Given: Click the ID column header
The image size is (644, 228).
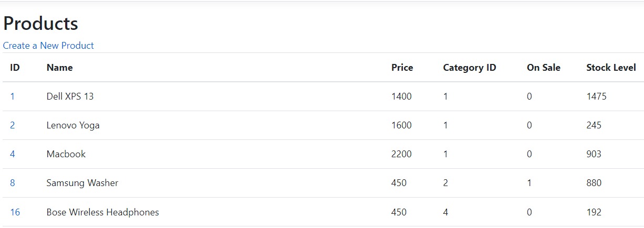Looking at the screenshot, I should click(15, 68).
